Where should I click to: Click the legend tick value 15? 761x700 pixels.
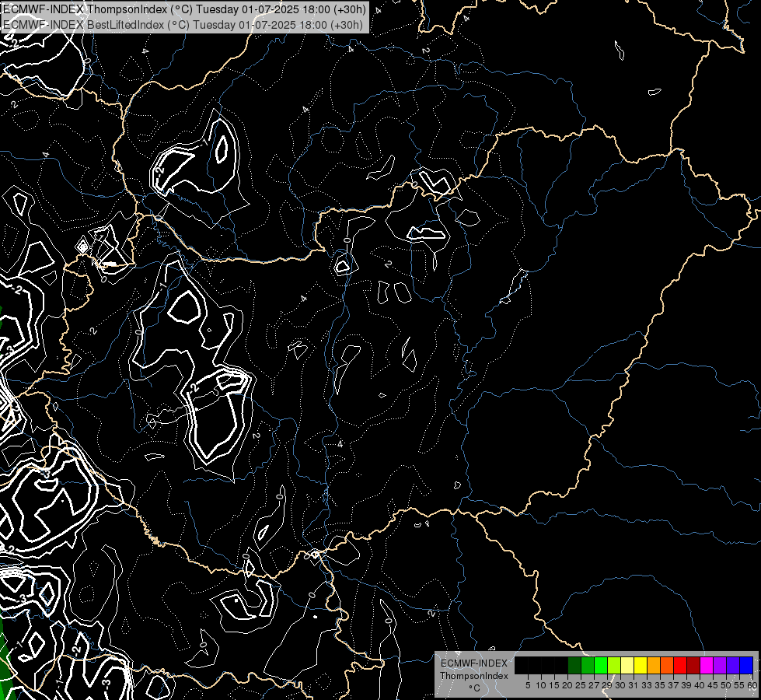[x=554, y=685]
